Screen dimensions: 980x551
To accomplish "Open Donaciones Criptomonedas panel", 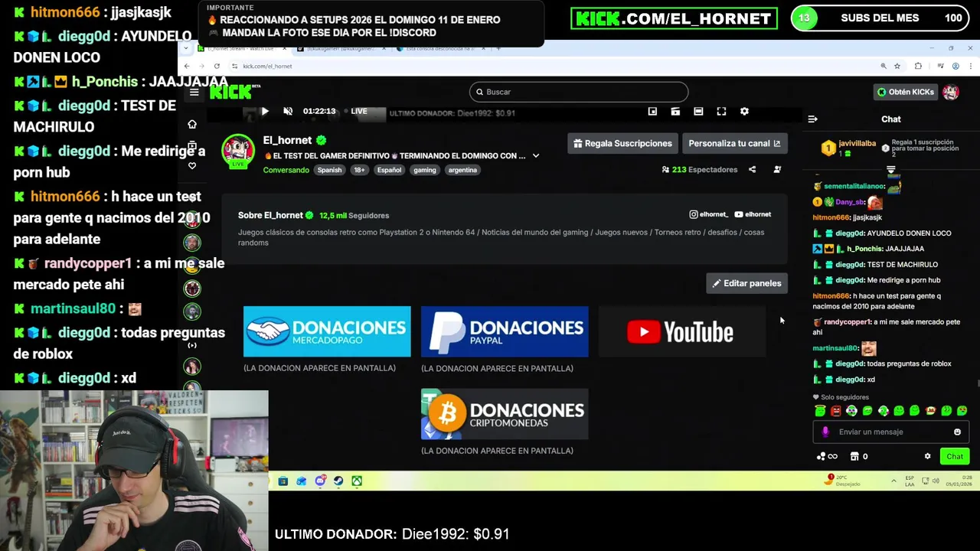I will click(x=505, y=414).
